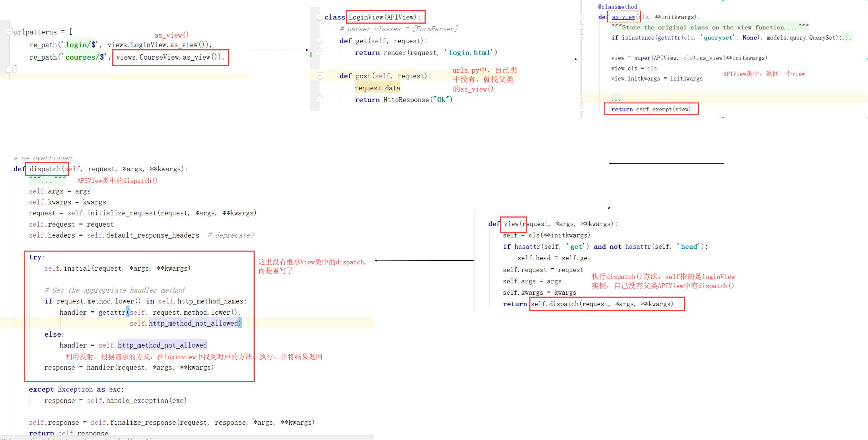Click fold marker beside urlpatterns line
868x440 pixels.
[x=9, y=32]
